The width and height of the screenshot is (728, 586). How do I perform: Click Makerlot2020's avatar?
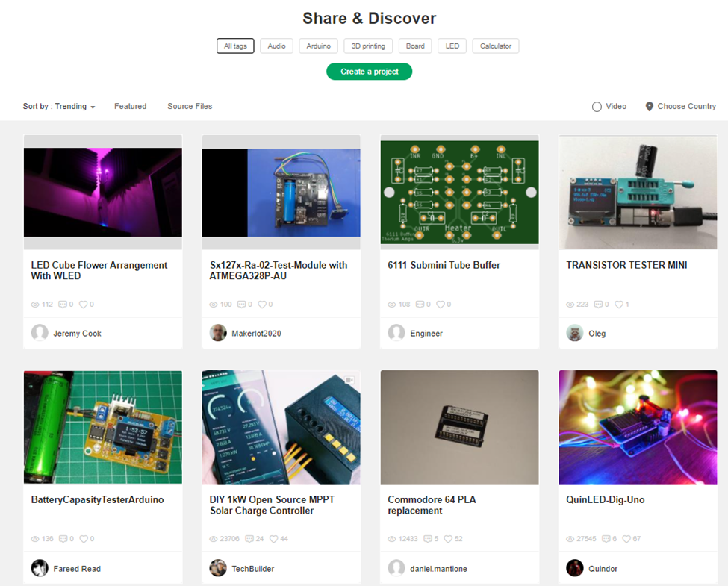[218, 333]
